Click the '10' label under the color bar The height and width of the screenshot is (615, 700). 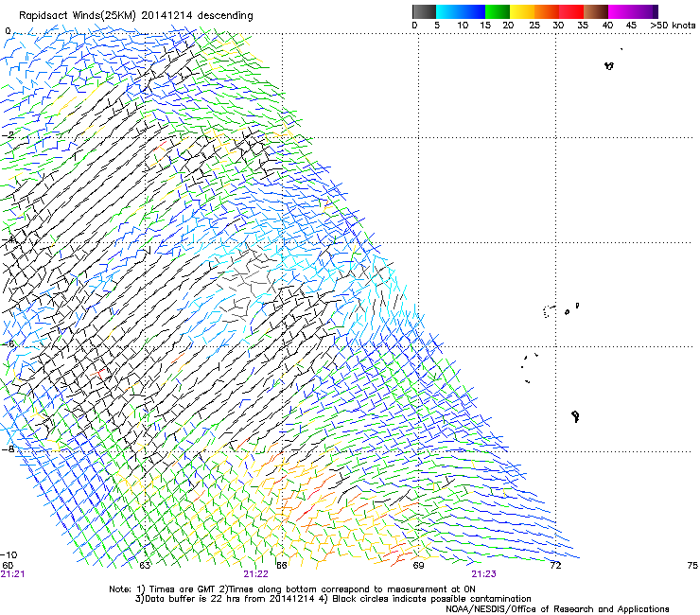(x=463, y=26)
